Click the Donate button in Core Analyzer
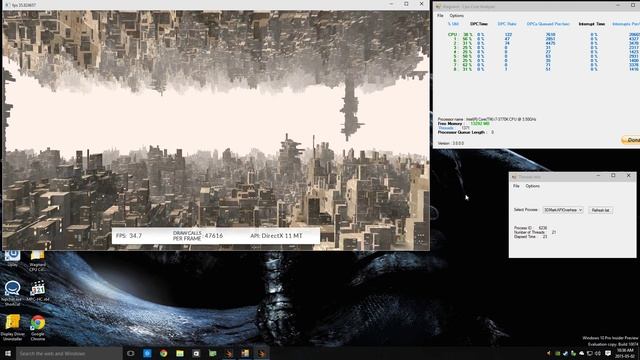 [x=631, y=140]
